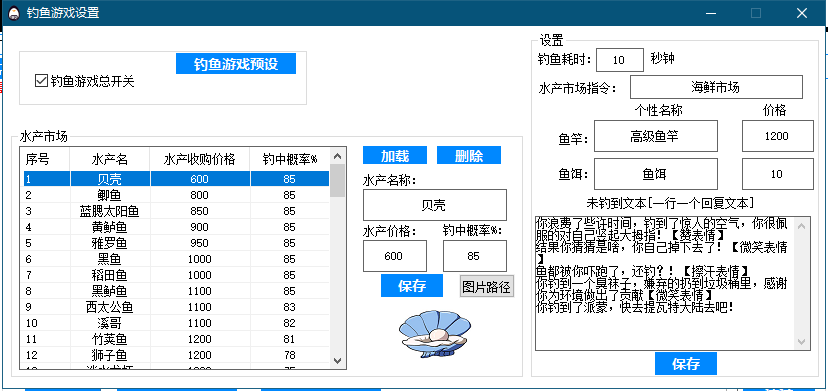Click the 水产名 column header
This screenshot has height=391, width=828.
click(110, 159)
